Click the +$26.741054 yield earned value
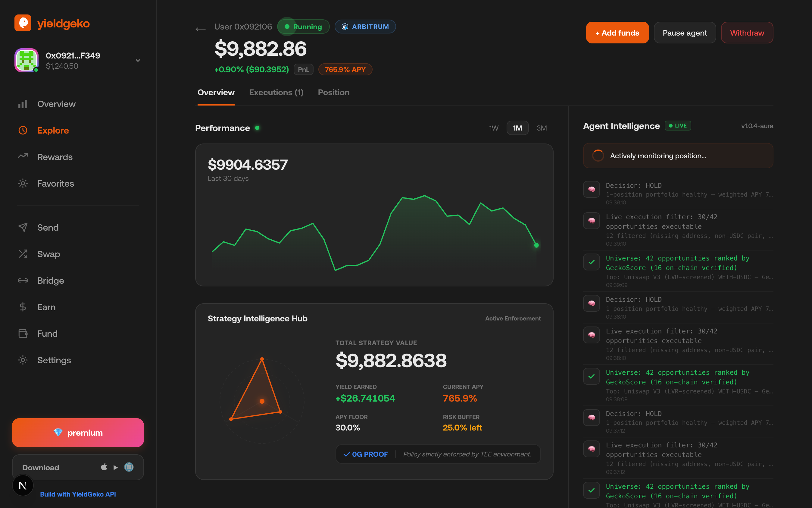The image size is (812, 508). click(365, 398)
